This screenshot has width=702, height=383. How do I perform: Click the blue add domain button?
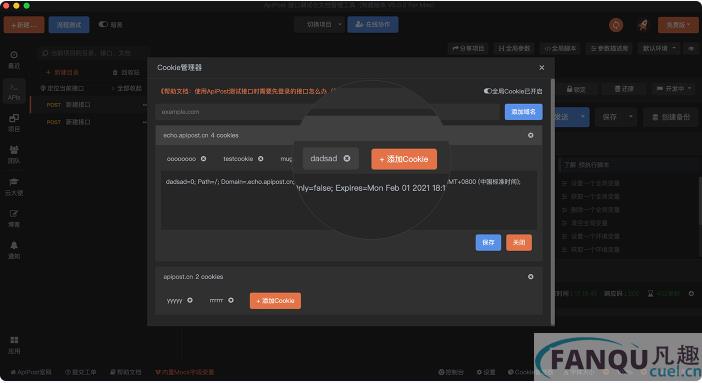tap(523, 112)
